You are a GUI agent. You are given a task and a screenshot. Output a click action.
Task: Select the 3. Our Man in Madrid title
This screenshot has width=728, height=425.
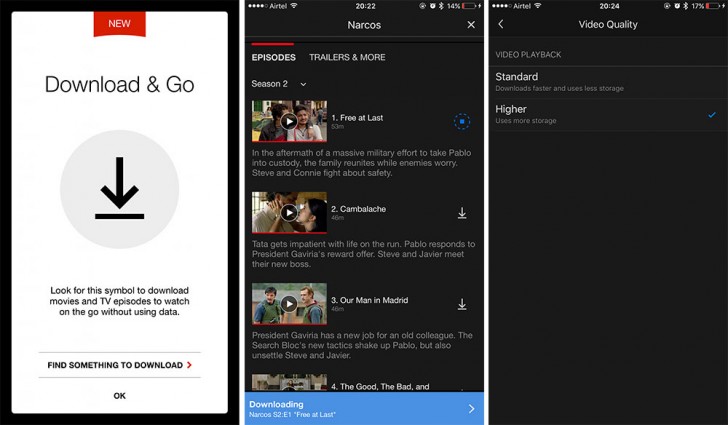pyautogui.click(x=370, y=300)
